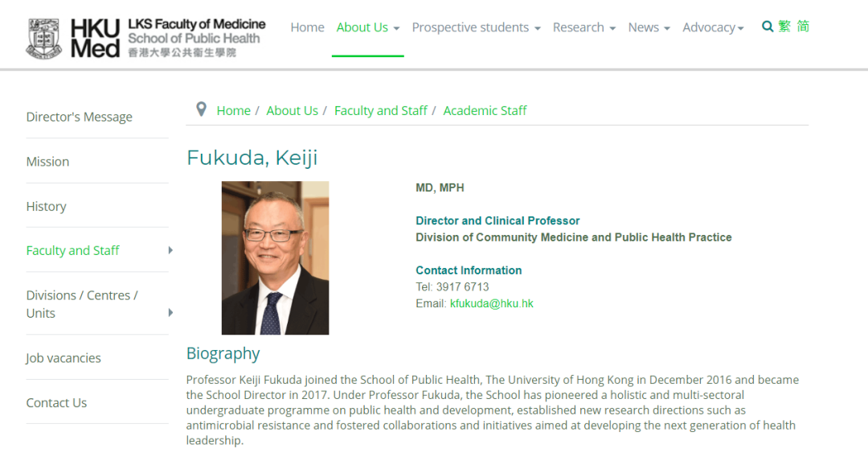Viewport: 868px width, 461px height.
Task: Click Keiji Fukuda's profile photo
Action: tap(275, 257)
